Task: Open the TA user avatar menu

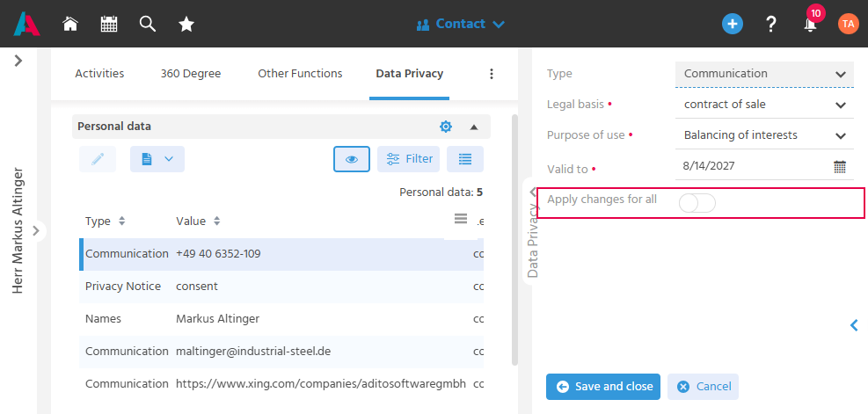Action: point(848,24)
